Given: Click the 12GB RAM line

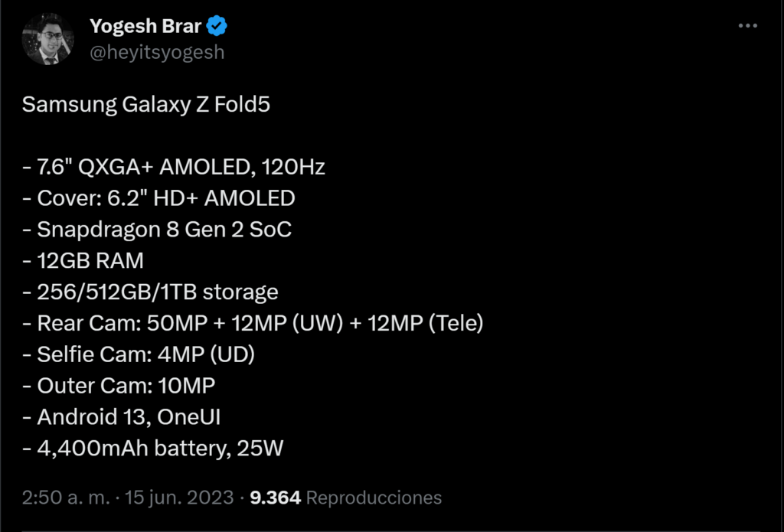Looking at the screenshot, I should click(x=83, y=261).
